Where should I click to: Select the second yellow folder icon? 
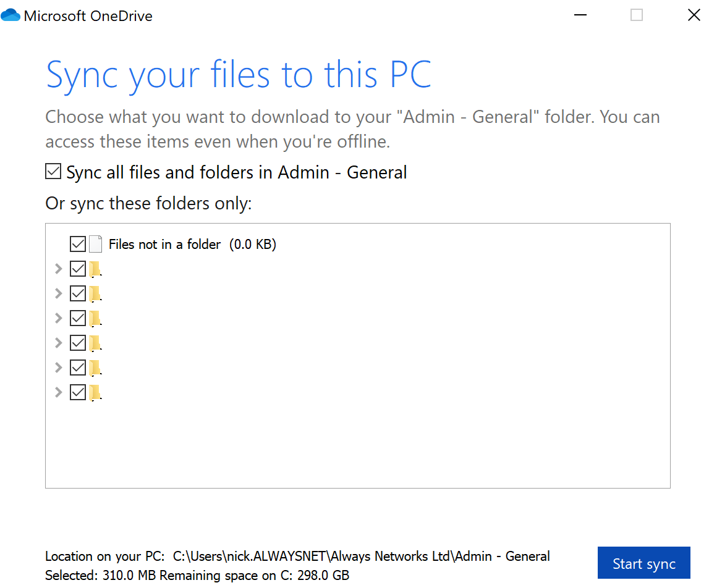[95, 293]
